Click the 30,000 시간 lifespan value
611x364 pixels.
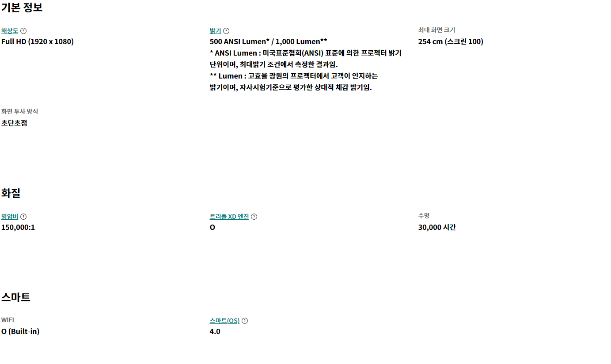point(437,228)
